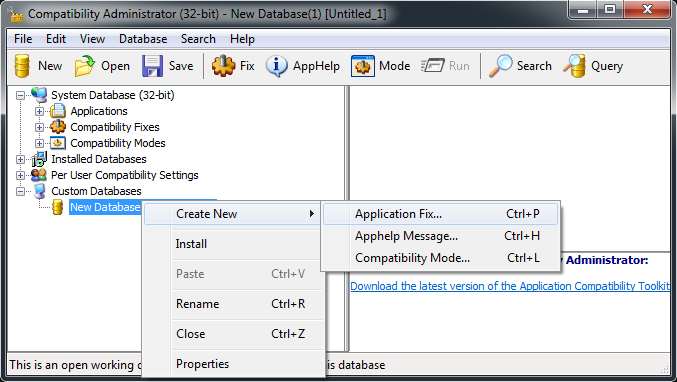Select the grayed-out Paste entry

234,274
